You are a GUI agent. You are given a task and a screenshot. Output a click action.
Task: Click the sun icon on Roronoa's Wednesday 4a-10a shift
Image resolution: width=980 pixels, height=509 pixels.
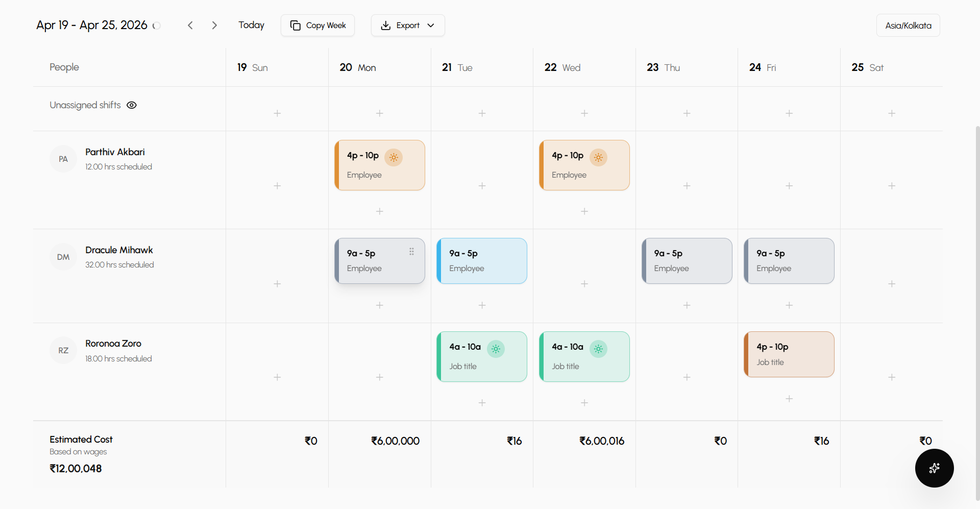click(x=599, y=349)
